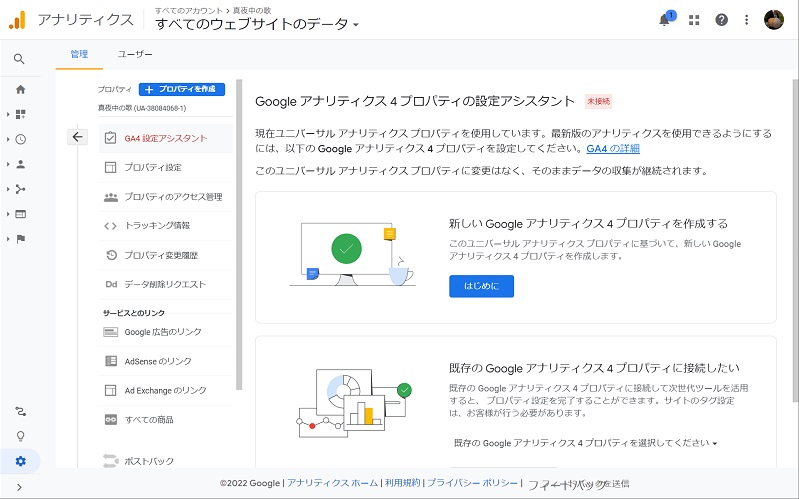Open the Admin gear icon
This screenshot has height=499, width=799.
[20, 461]
